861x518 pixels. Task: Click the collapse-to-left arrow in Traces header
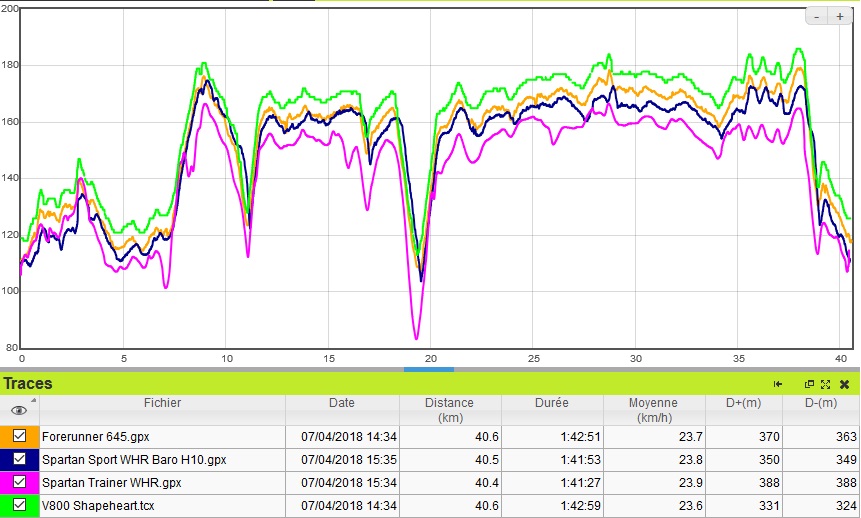click(778, 384)
